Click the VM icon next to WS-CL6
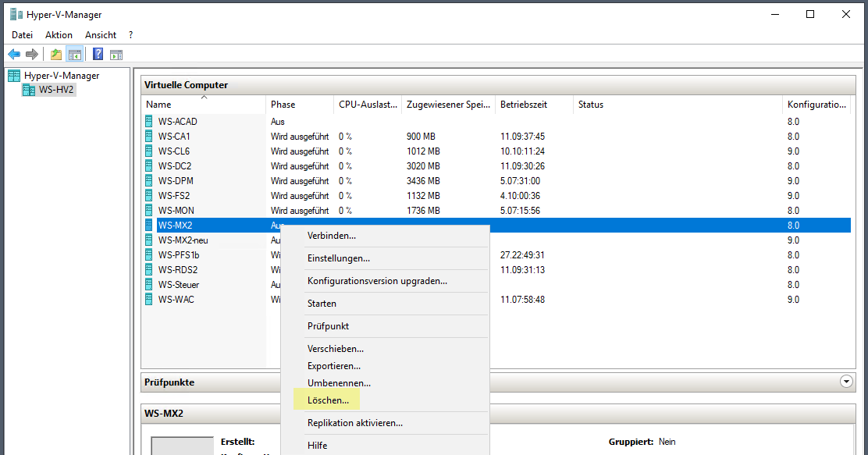The image size is (868, 455). 149,151
